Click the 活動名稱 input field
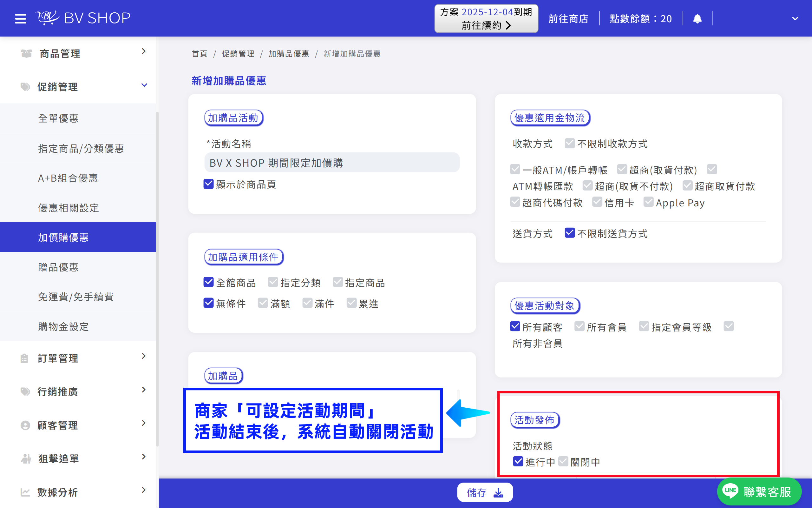Image resolution: width=812 pixels, height=508 pixels. point(332,163)
